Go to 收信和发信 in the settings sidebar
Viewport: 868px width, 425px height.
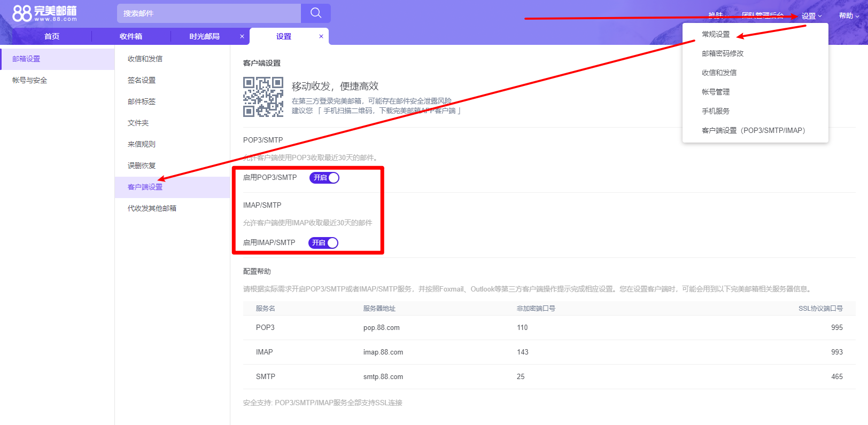point(172,59)
